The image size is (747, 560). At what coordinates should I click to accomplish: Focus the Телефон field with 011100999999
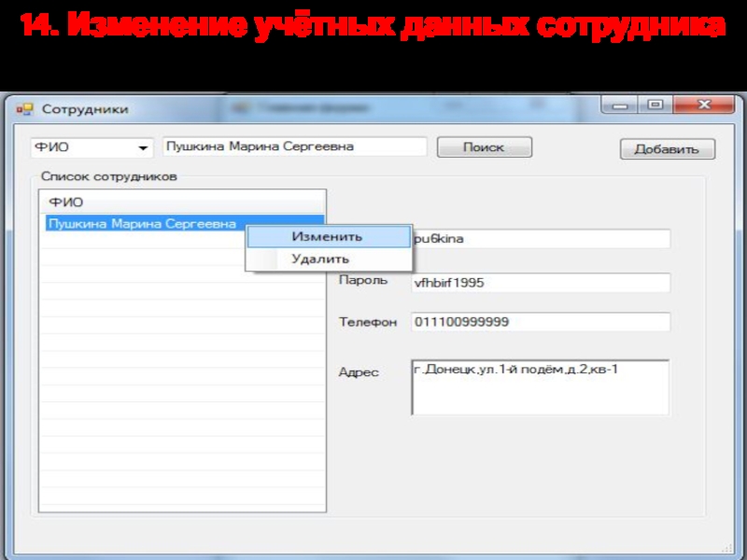click(542, 322)
